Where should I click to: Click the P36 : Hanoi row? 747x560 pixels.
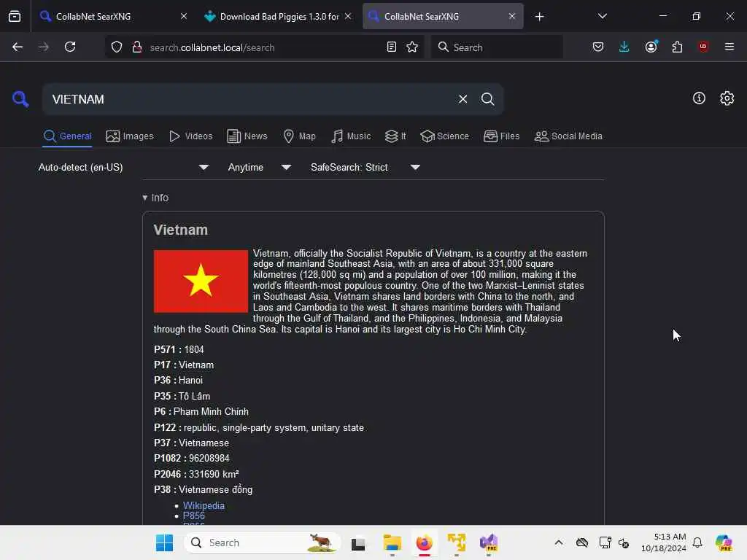(x=178, y=381)
